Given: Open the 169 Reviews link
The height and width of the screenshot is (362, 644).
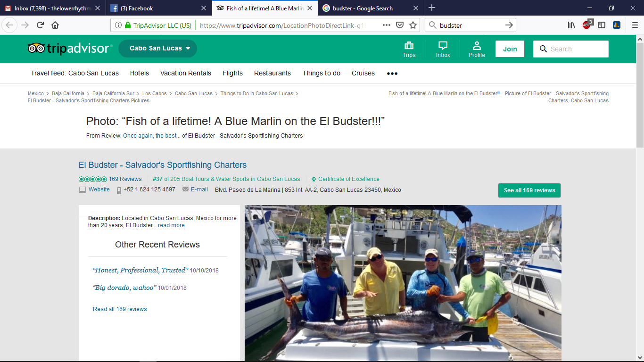Looking at the screenshot, I should [x=125, y=179].
